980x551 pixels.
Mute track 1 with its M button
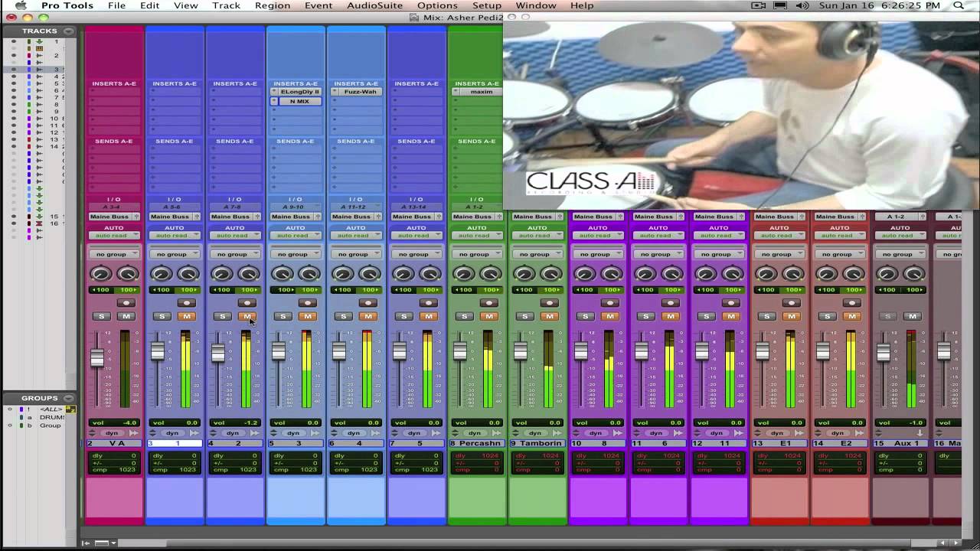click(x=187, y=316)
